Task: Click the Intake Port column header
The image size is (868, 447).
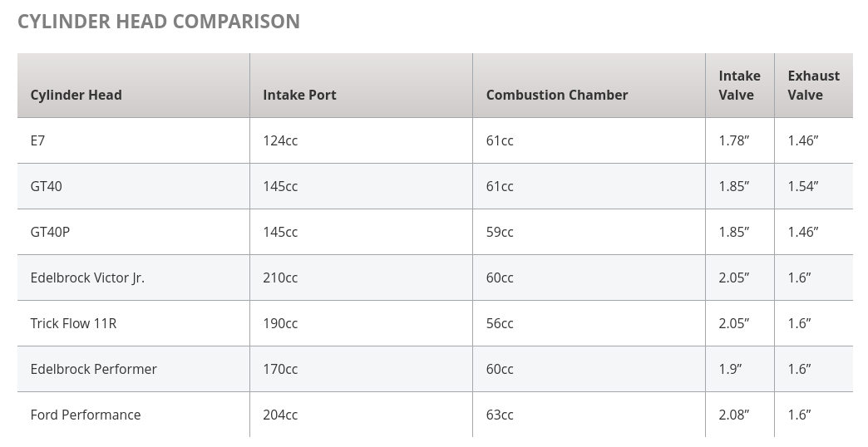Action: tap(299, 95)
